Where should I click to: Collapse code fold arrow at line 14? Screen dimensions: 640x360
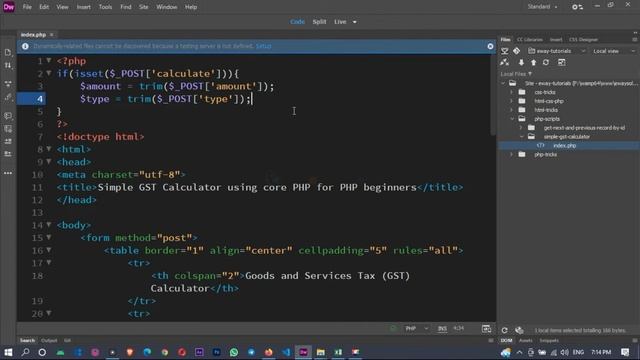coord(49,224)
